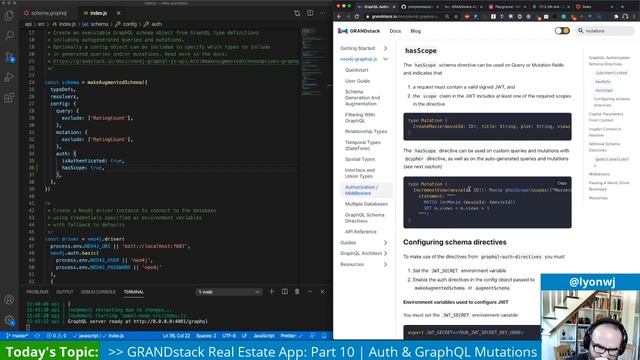Close the terminal panel
This screenshot has height=360, width=640.
[x=322, y=291]
